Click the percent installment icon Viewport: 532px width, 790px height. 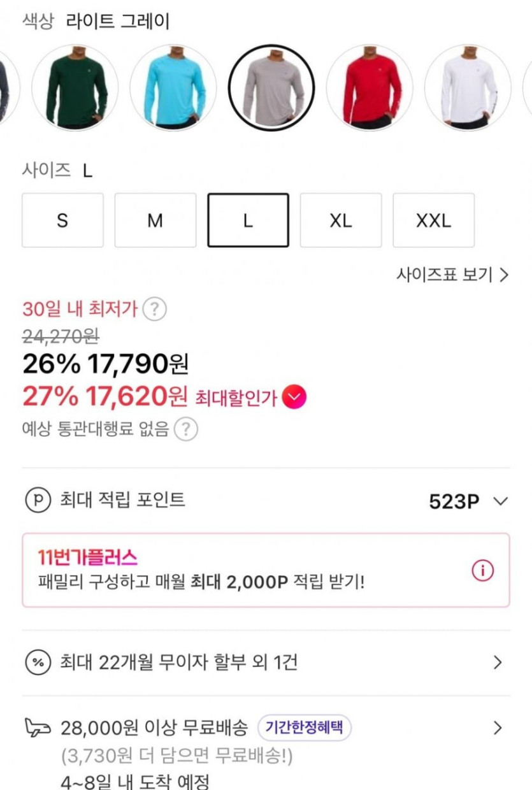click(38, 663)
